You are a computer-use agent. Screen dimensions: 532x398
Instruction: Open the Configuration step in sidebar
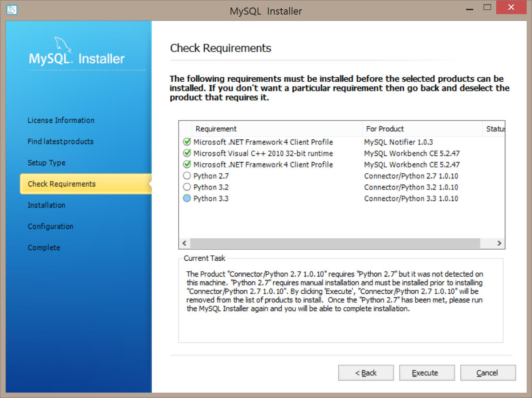[x=50, y=226]
